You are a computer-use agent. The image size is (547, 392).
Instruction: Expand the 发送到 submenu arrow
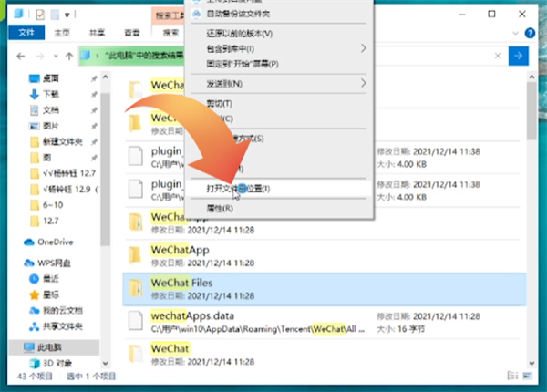(363, 83)
